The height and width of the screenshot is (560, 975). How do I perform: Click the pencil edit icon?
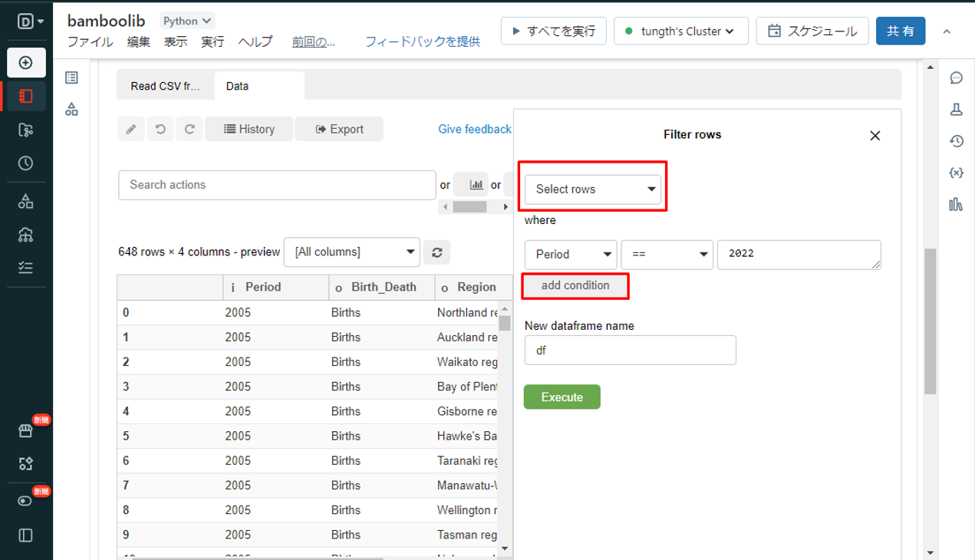[131, 129]
